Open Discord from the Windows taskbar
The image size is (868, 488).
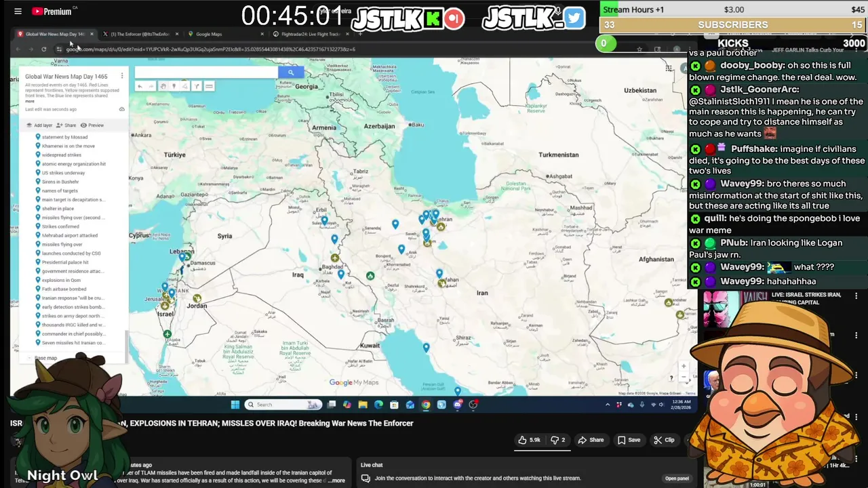point(458,405)
